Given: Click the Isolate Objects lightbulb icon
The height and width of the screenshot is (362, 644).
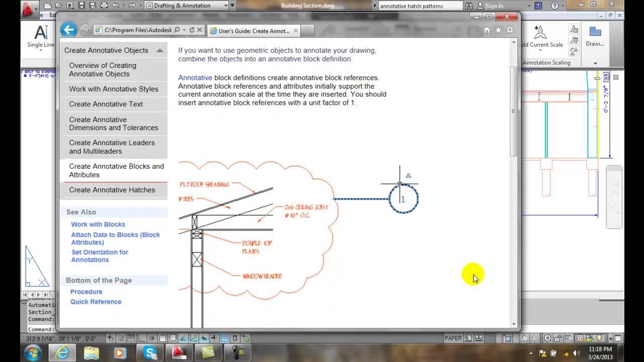Looking at the screenshot, I should pos(599,338).
